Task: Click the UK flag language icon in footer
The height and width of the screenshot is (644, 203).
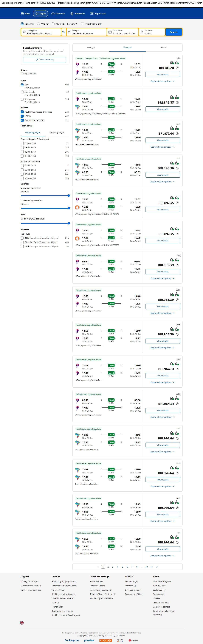Action: point(22,623)
